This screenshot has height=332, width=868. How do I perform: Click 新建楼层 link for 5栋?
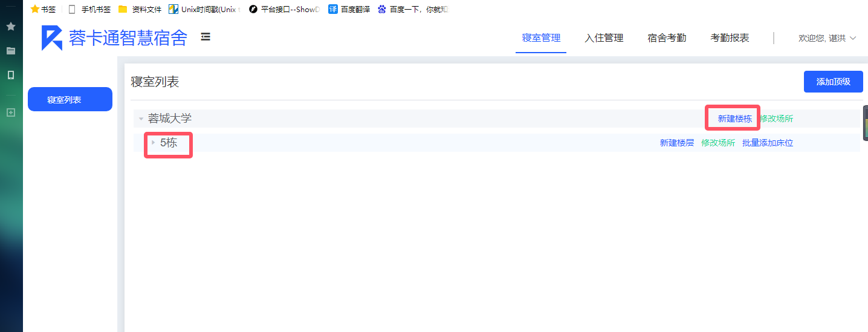pyautogui.click(x=676, y=143)
